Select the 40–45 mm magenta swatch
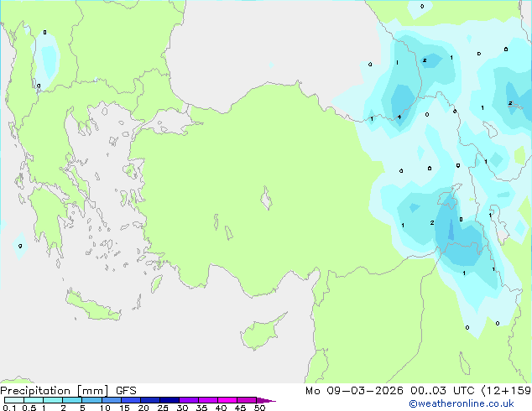This screenshot has width=532, height=411. click(227, 400)
